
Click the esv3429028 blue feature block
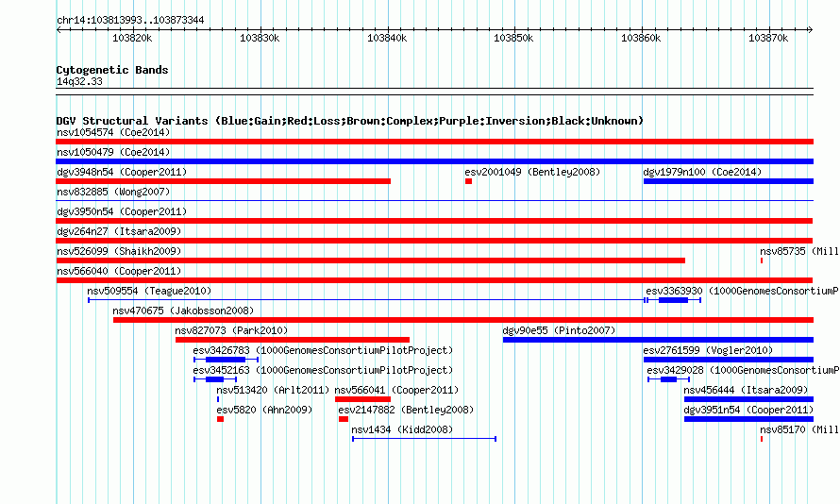click(x=668, y=379)
